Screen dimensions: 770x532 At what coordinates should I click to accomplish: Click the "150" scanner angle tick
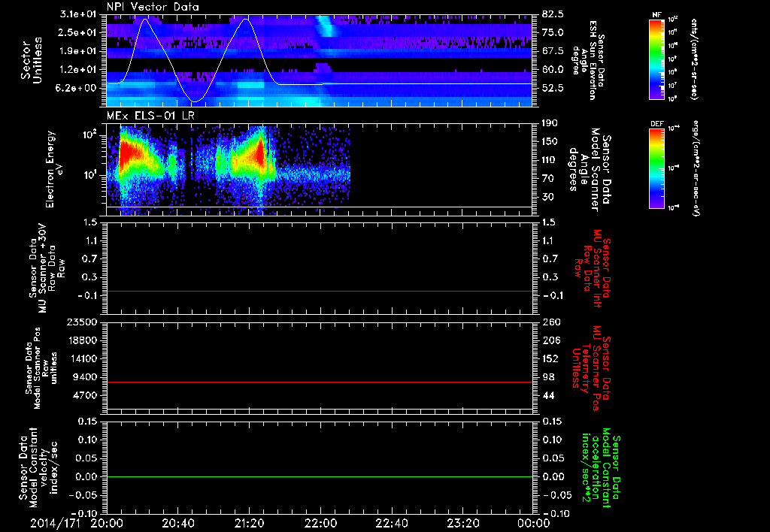550,142
